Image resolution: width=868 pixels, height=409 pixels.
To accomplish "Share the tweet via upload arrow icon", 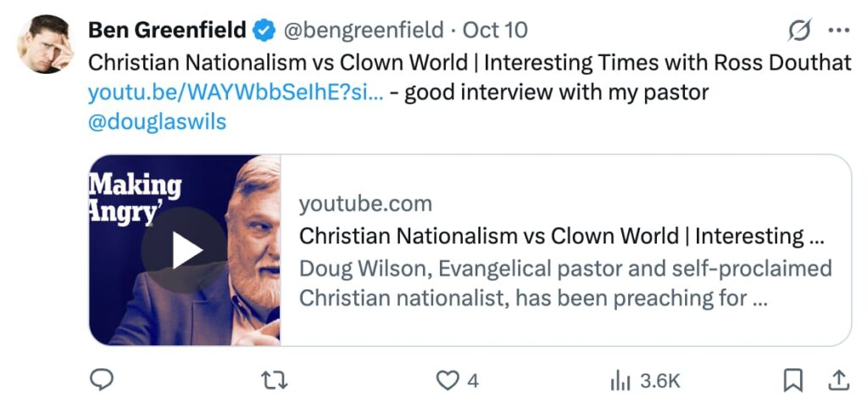I will pyautogui.click(x=838, y=381).
